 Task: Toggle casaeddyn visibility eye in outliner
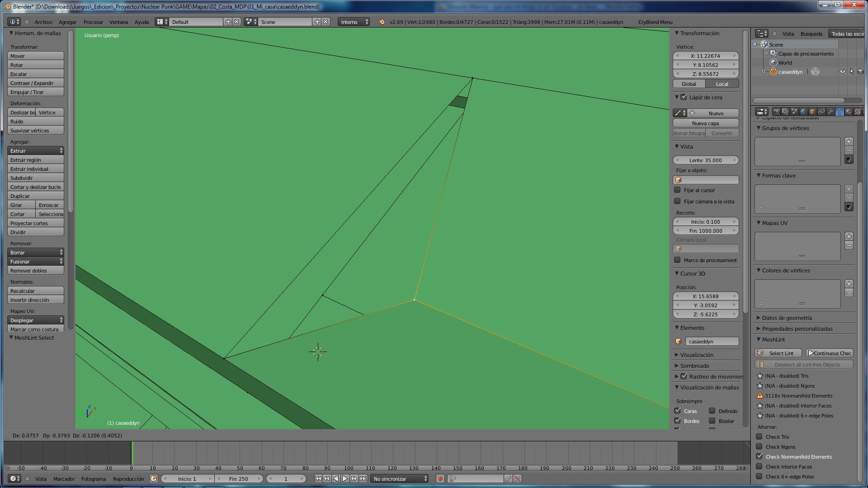coord(842,71)
